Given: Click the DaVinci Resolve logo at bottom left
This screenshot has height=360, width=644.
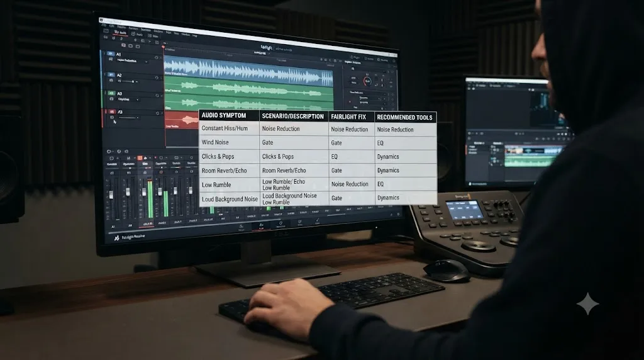Looking at the screenshot, I should 116,238.
